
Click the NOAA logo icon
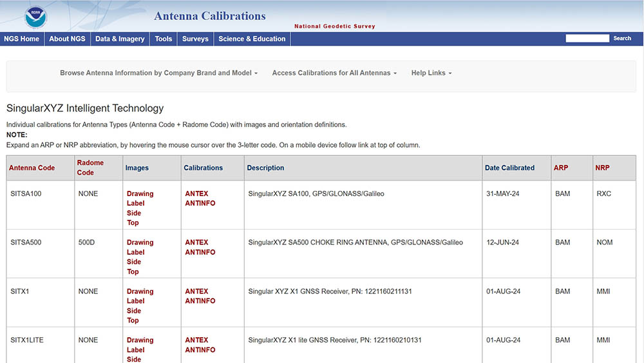coord(35,16)
